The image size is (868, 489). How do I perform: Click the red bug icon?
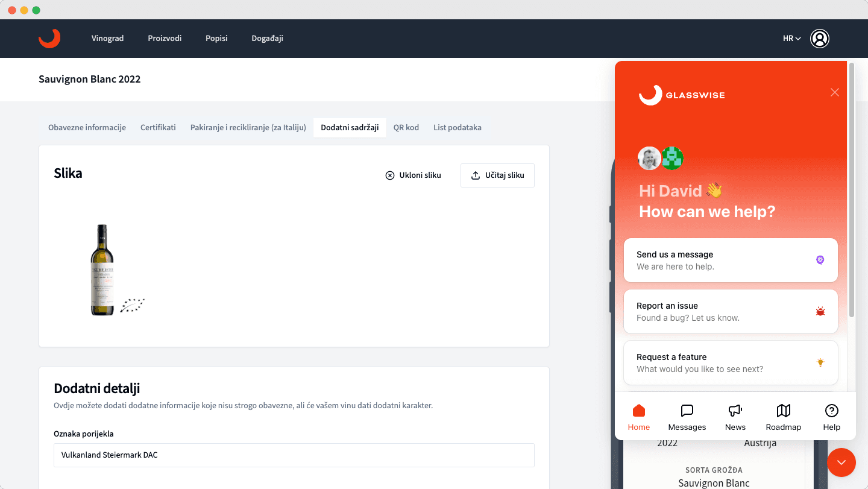pos(820,311)
